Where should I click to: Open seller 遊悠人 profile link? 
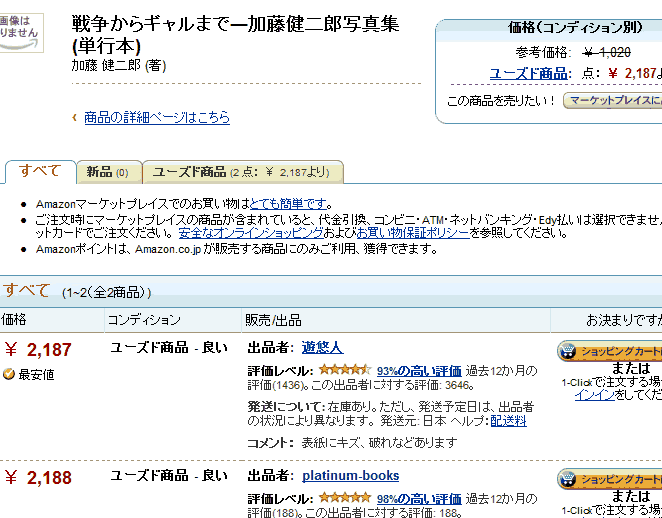[322, 347]
